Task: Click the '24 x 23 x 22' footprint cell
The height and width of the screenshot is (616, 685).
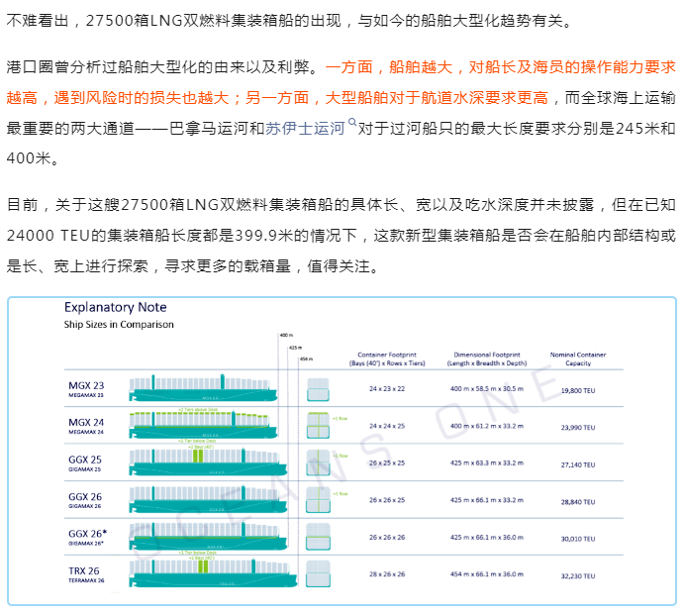Action: pos(387,388)
